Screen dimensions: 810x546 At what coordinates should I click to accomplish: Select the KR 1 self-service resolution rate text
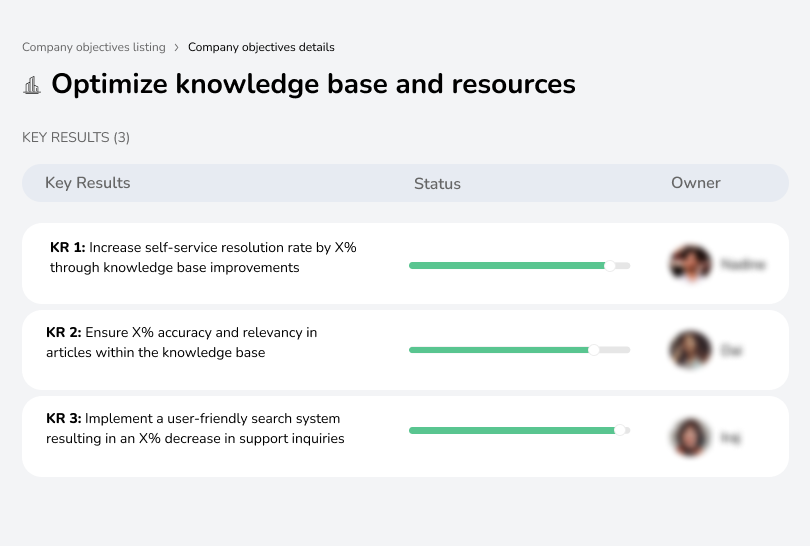pos(203,257)
